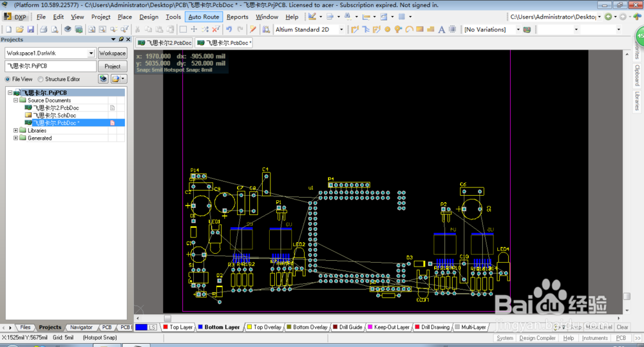Click the Print toolbar icon
The image size is (644, 347).
pos(43,30)
